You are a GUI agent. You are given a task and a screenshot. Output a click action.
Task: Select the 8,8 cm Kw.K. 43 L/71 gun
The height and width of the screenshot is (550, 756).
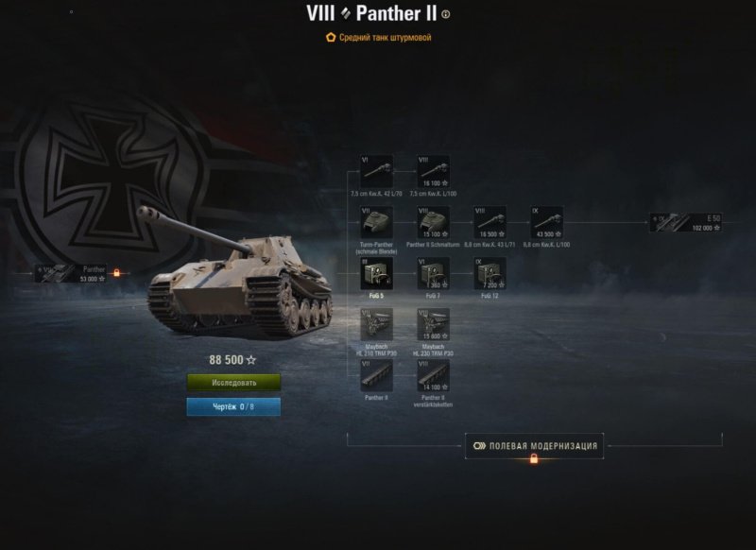pyautogui.click(x=490, y=222)
